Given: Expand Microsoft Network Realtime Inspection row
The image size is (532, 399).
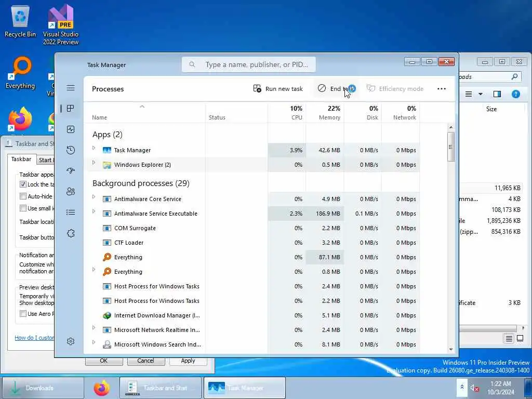Looking at the screenshot, I should point(94,328).
